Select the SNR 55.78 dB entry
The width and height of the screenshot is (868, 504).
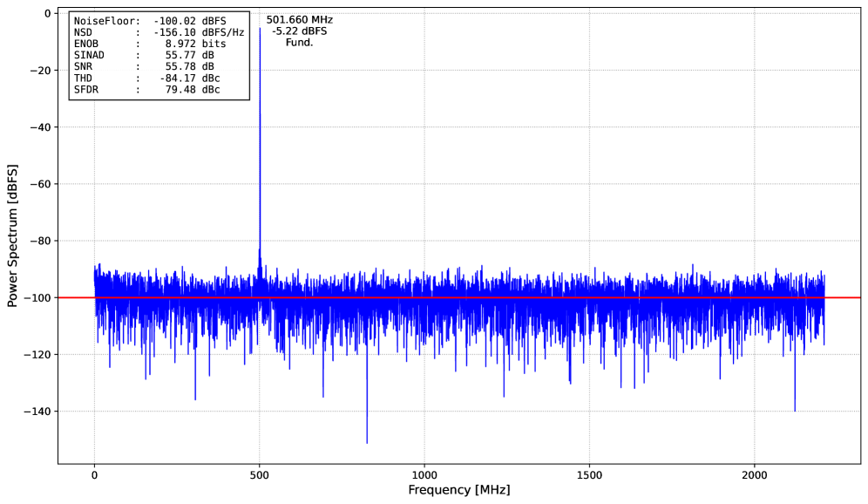pos(144,66)
